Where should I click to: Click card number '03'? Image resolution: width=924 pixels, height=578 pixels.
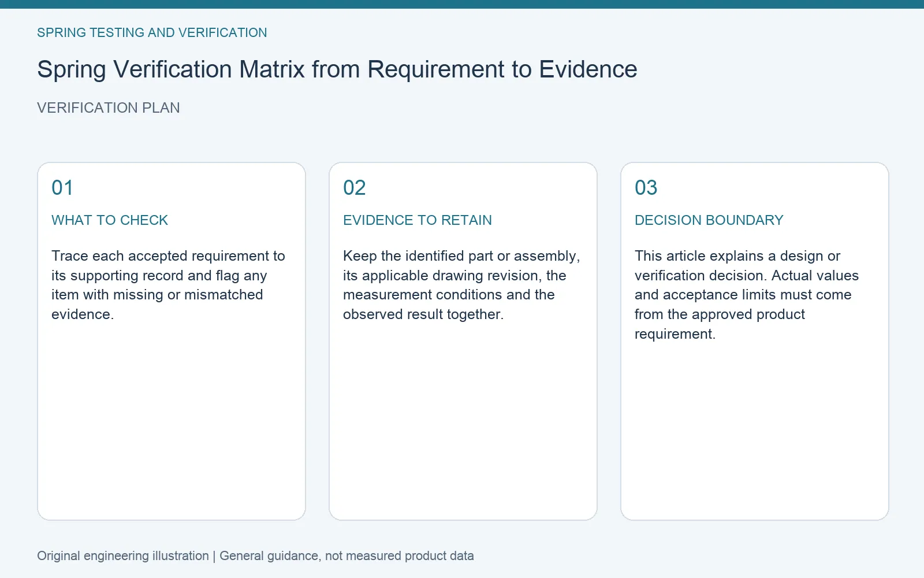(646, 188)
